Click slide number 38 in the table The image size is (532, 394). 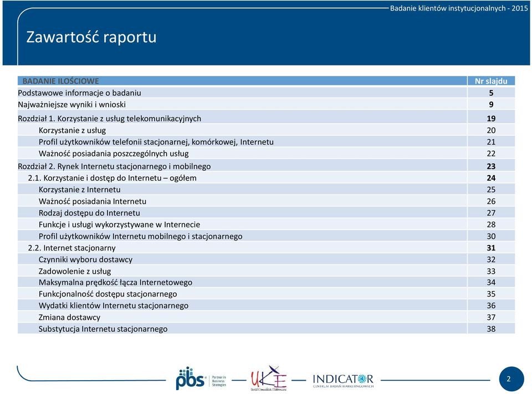[491, 329]
